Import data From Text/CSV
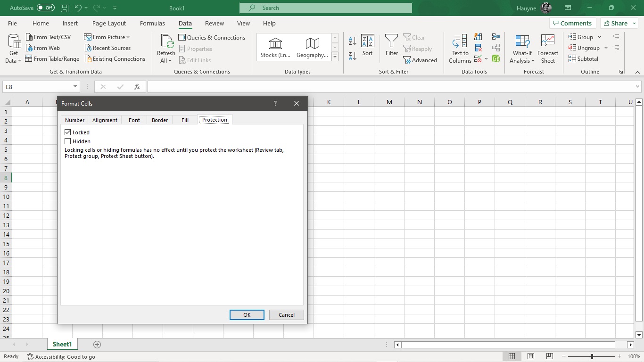 point(48,37)
